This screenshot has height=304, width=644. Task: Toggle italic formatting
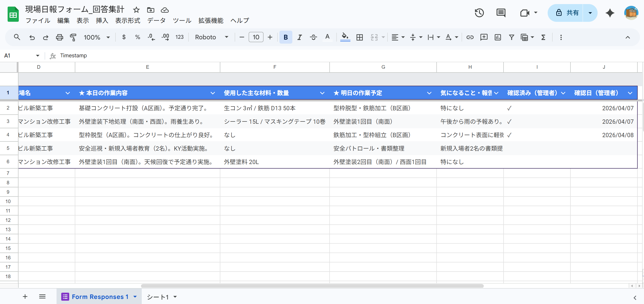(299, 37)
